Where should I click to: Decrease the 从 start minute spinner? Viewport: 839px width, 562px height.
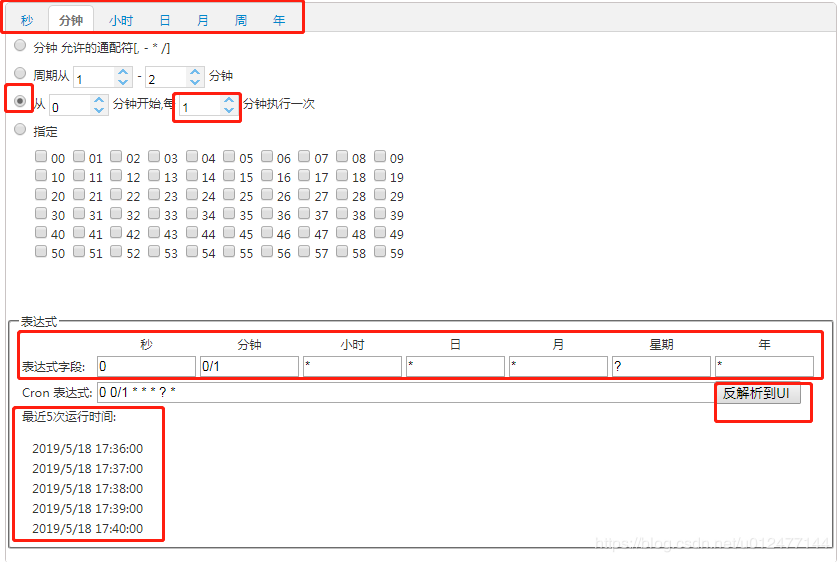[x=99, y=110]
